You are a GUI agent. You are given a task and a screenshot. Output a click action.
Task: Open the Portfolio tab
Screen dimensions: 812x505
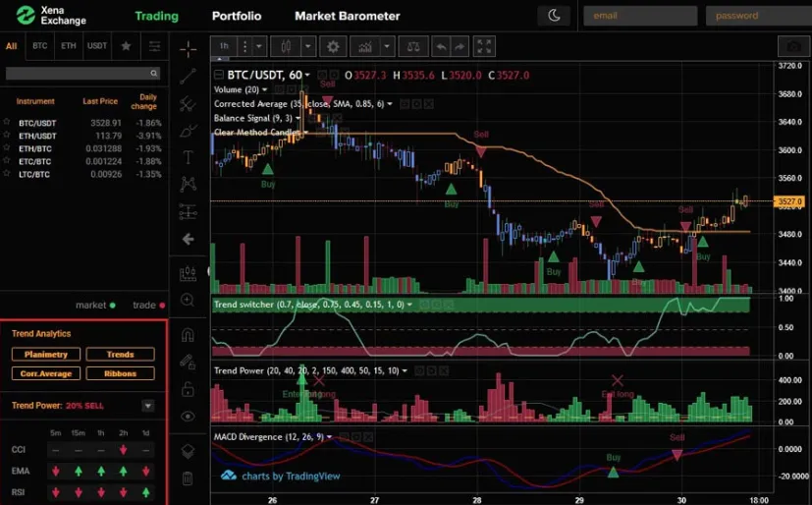237,16
